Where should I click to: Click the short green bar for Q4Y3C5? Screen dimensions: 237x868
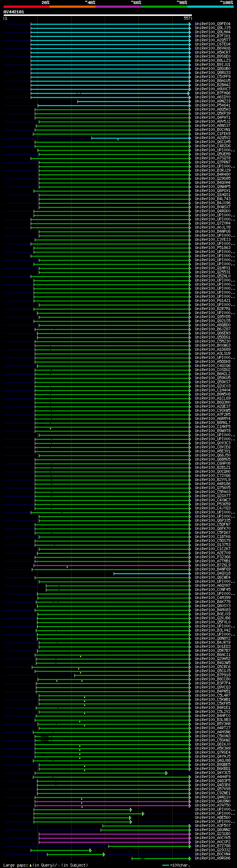point(101,773)
